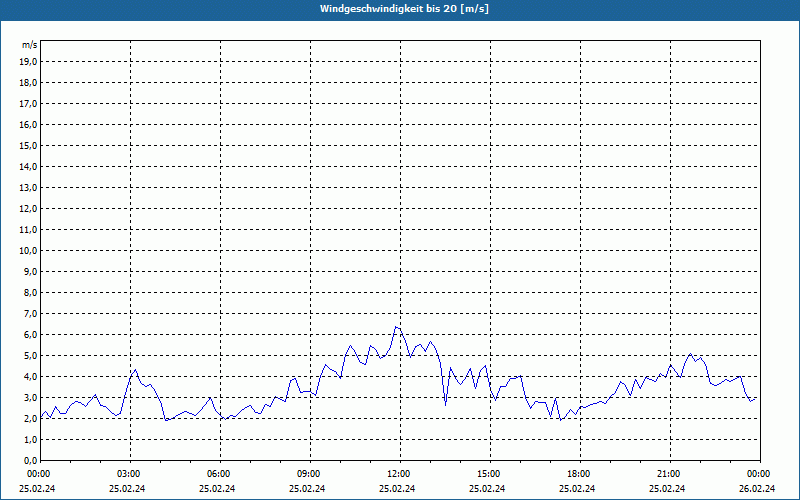Click the '4,0' y-axis label
This screenshot has width=800, height=500.
point(30,377)
